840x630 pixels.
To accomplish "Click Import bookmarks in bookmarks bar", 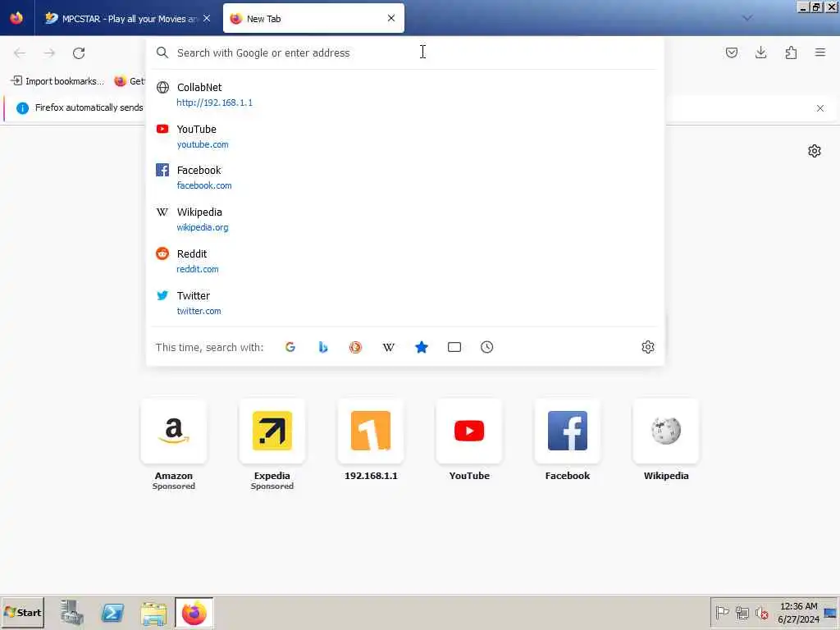I will pyautogui.click(x=57, y=81).
